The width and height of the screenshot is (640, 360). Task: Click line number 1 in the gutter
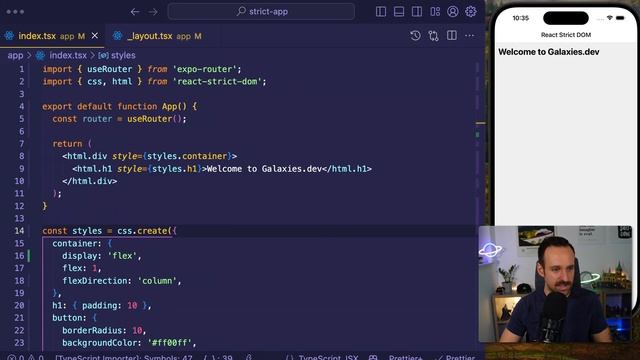(x=22, y=69)
